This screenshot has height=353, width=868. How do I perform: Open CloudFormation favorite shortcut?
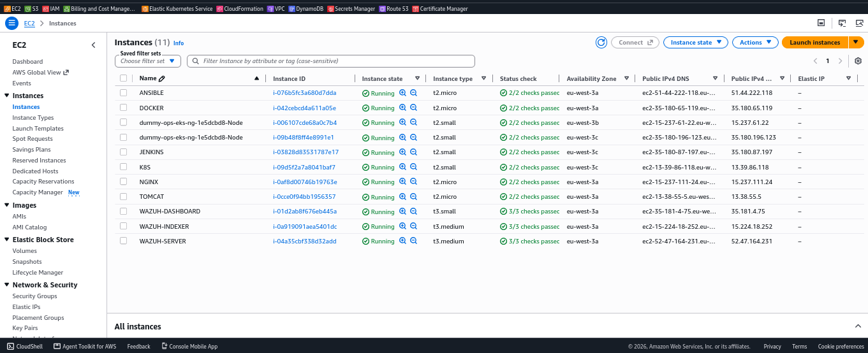[x=240, y=8]
